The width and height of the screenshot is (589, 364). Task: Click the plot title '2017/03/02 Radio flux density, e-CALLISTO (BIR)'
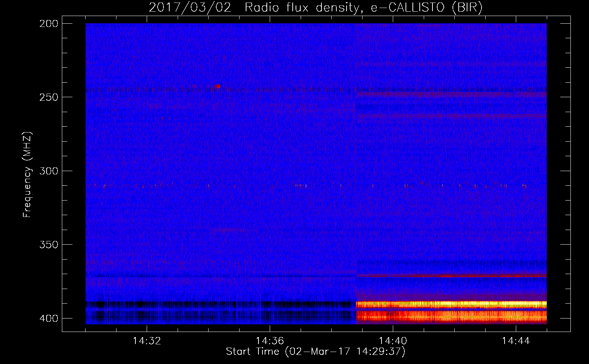pyautogui.click(x=316, y=8)
